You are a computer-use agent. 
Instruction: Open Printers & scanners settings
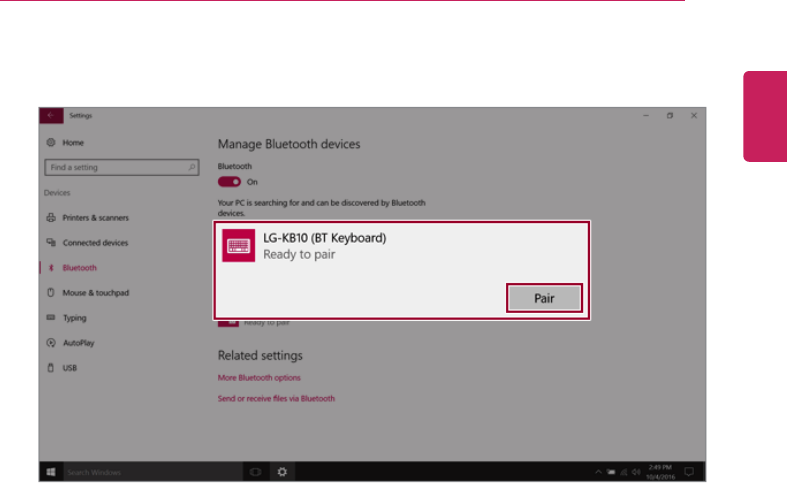[95, 218]
